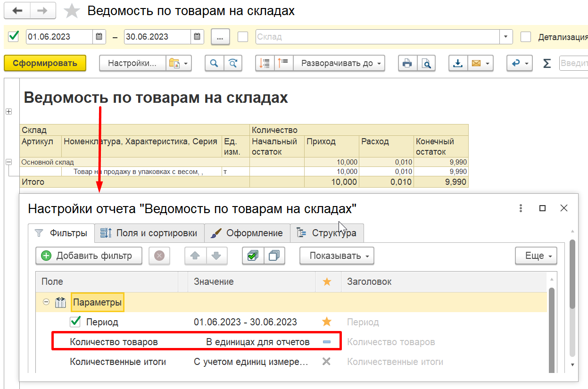
Task: Open the Показывать dropdown
Action: pos(337,256)
